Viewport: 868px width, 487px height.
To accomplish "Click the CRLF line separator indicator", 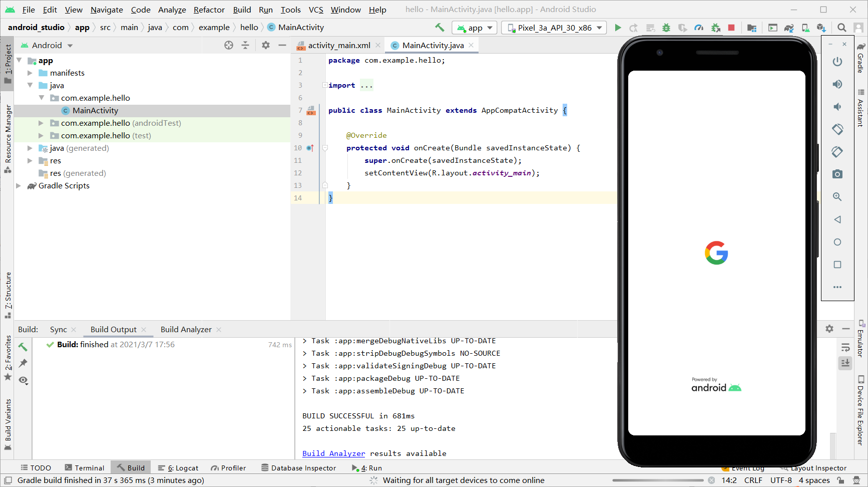I will click(x=753, y=480).
